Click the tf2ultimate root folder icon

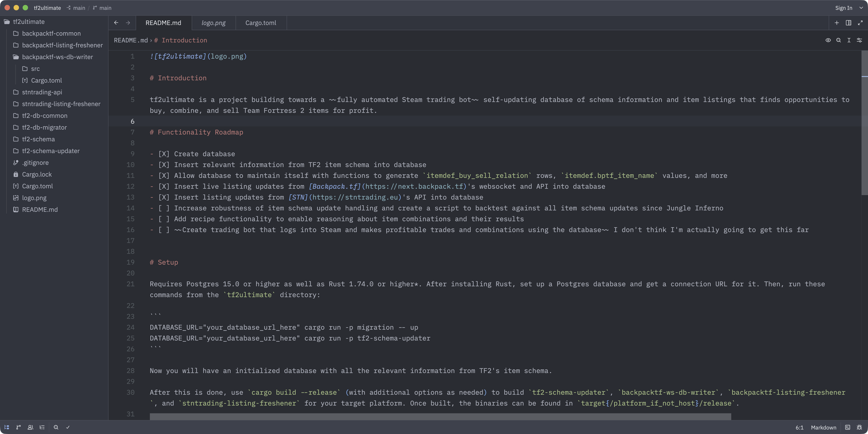pos(7,22)
